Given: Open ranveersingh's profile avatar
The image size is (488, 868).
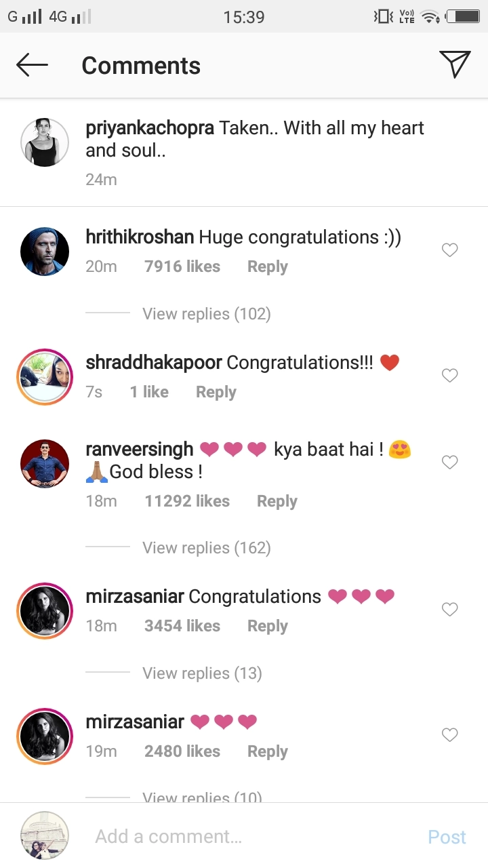Looking at the screenshot, I should coord(45,463).
